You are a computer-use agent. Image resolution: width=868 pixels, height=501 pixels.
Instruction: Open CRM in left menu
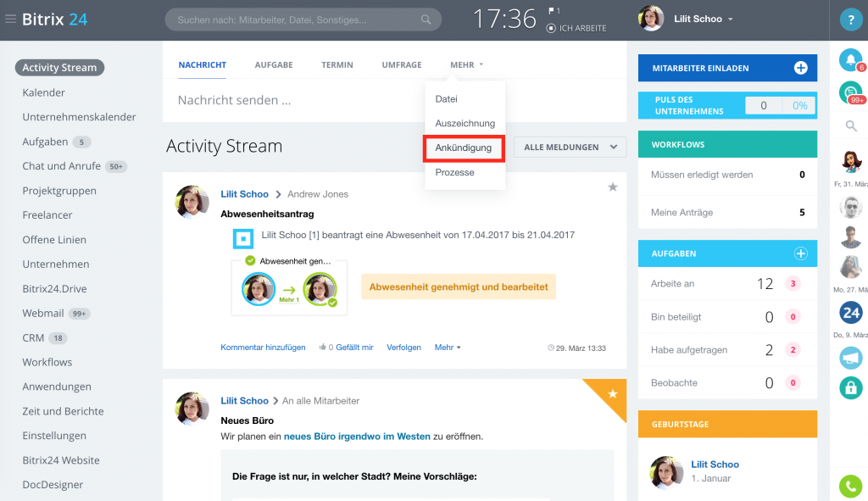pyautogui.click(x=33, y=337)
